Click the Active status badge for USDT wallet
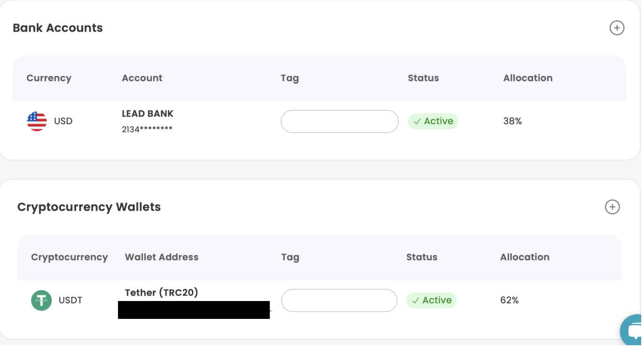This screenshot has height=349, width=644. coord(431,300)
